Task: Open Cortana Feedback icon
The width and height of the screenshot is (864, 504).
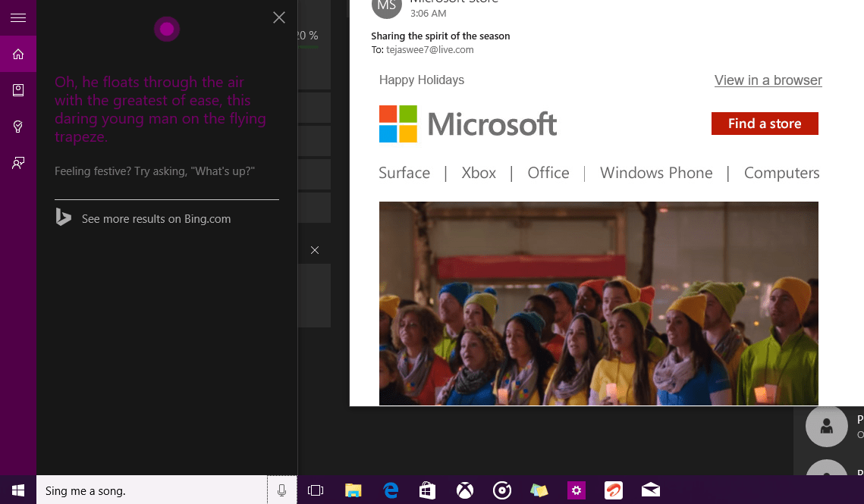Action: point(18,163)
